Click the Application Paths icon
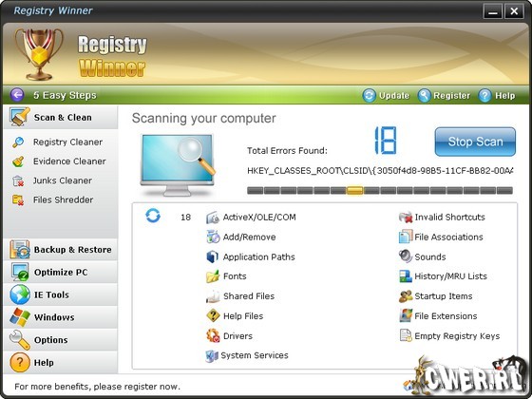Image resolution: width=532 pixels, height=399 pixels. [213, 256]
